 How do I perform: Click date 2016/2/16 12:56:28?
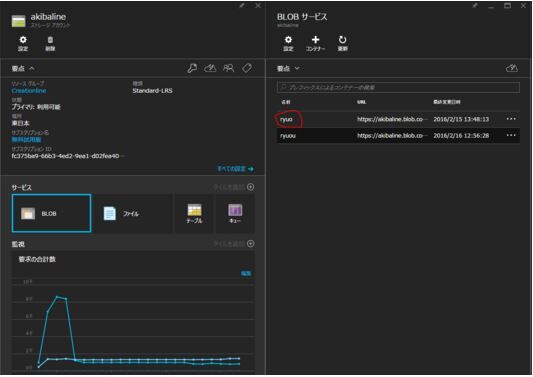click(461, 135)
